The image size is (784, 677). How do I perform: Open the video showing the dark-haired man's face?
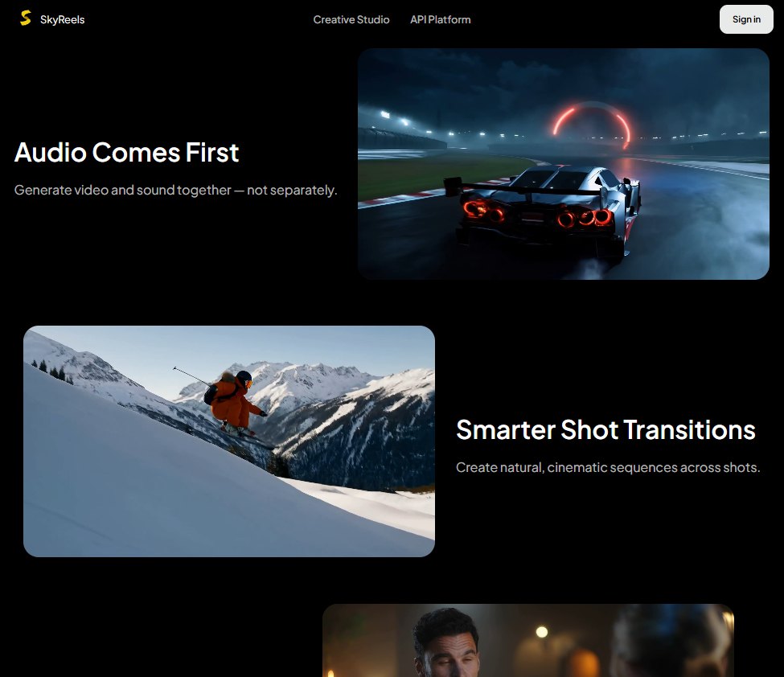click(x=528, y=641)
